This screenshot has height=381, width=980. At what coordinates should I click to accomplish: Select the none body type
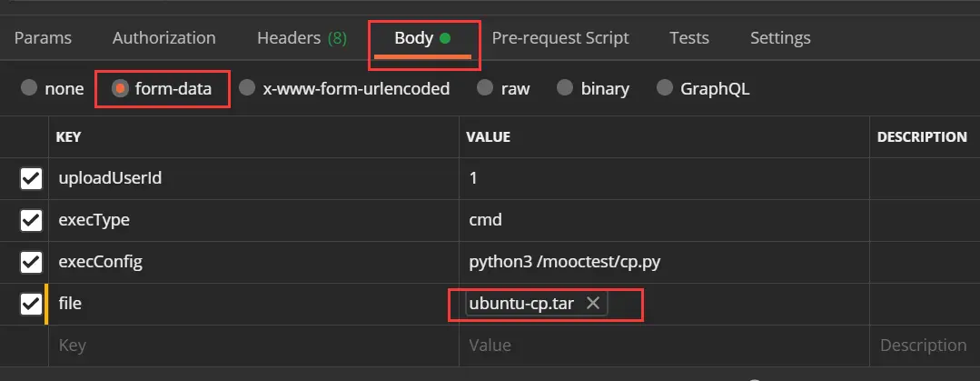tap(30, 88)
